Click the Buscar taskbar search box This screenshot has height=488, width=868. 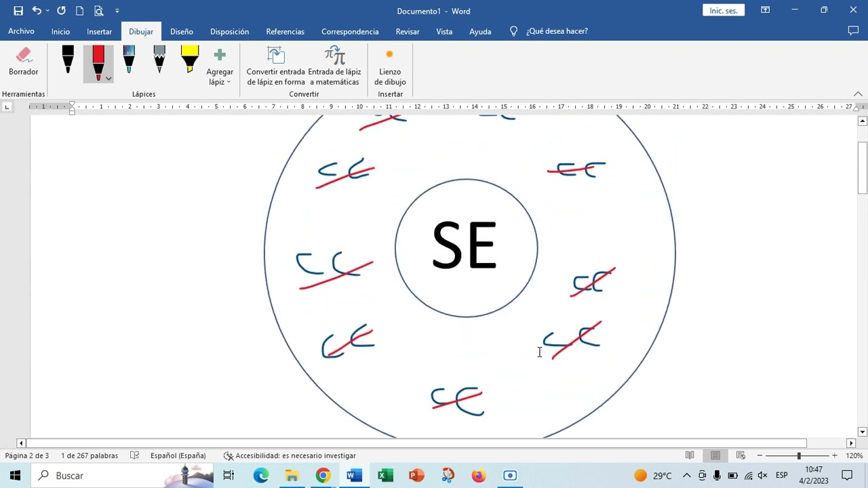point(122,476)
